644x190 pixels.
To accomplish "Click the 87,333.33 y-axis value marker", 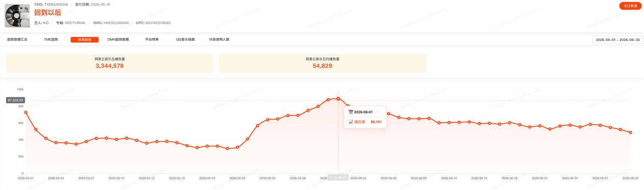I will 15,100.
